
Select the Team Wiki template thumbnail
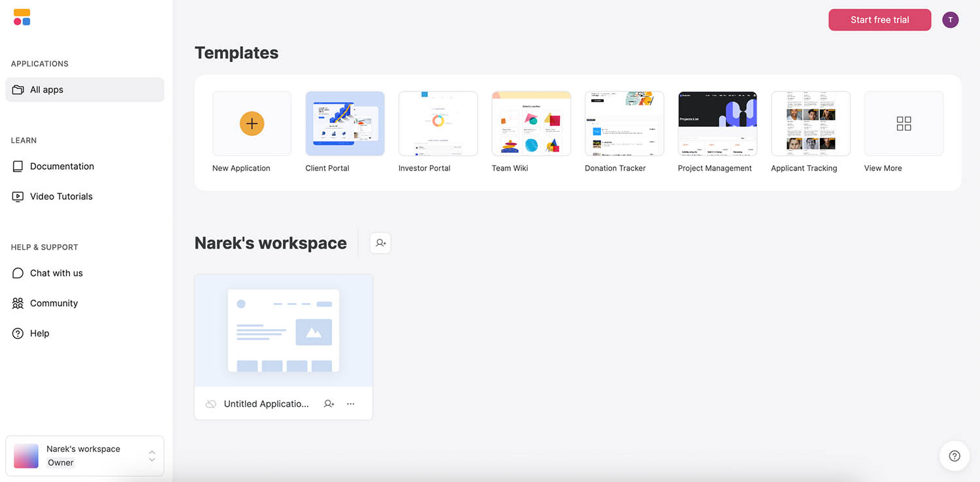[x=531, y=123]
